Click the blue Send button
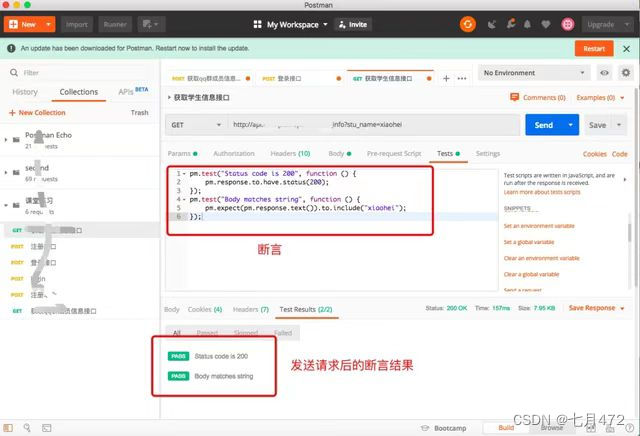Viewport: 640px width, 436px height. pyautogui.click(x=544, y=125)
